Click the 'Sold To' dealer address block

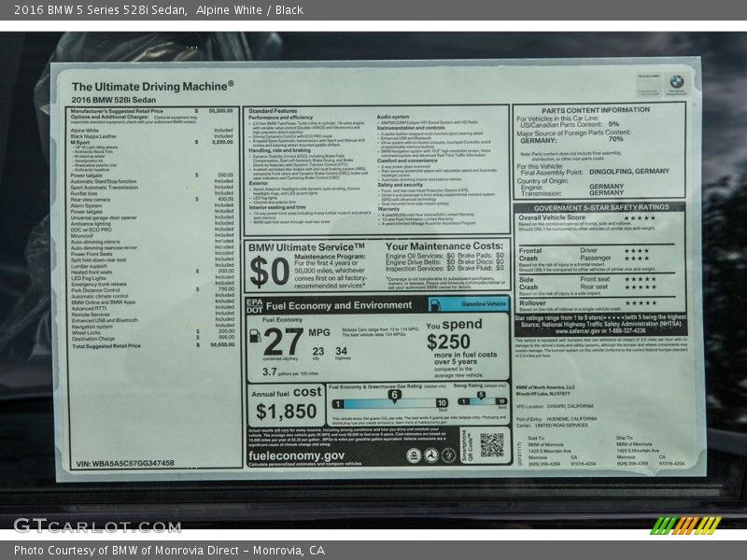click(562, 451)
